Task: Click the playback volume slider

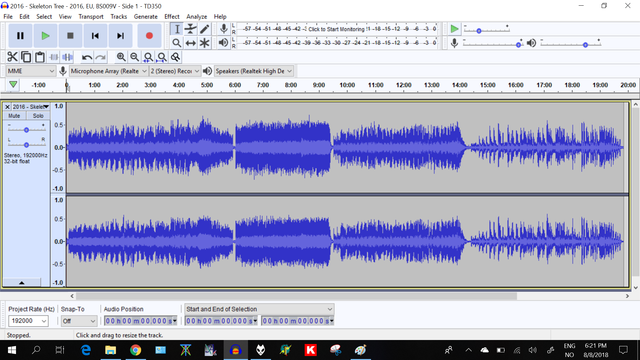Action: pyautogui.click(x=570, y=44)
